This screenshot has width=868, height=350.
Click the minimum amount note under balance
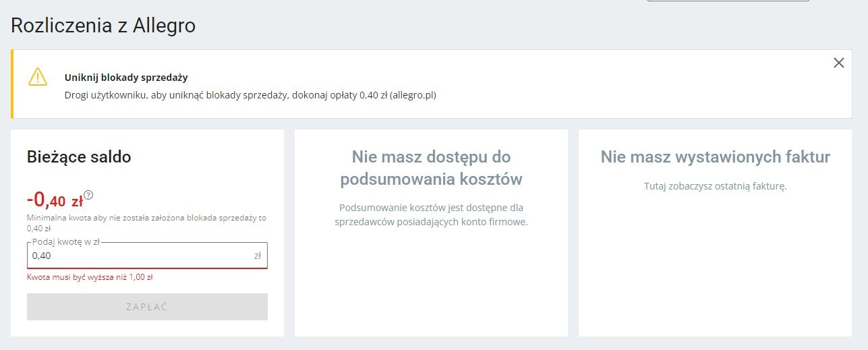coord(146,223)
